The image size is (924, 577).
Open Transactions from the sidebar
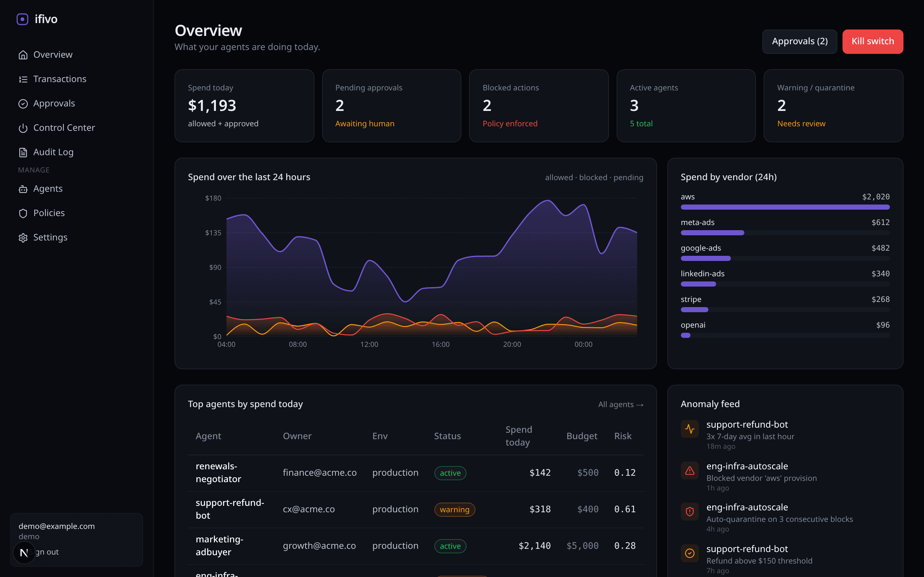click(x=60, y=79)
